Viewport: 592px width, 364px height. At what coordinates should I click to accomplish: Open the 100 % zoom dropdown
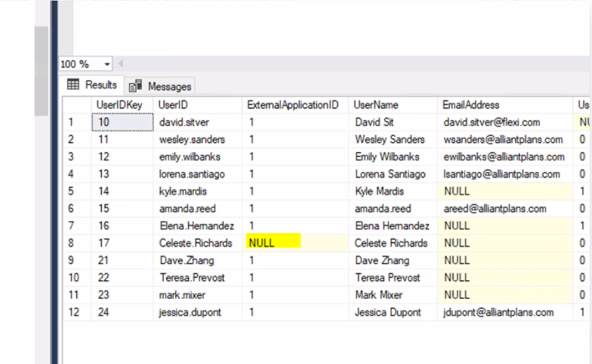coord(107,64)
